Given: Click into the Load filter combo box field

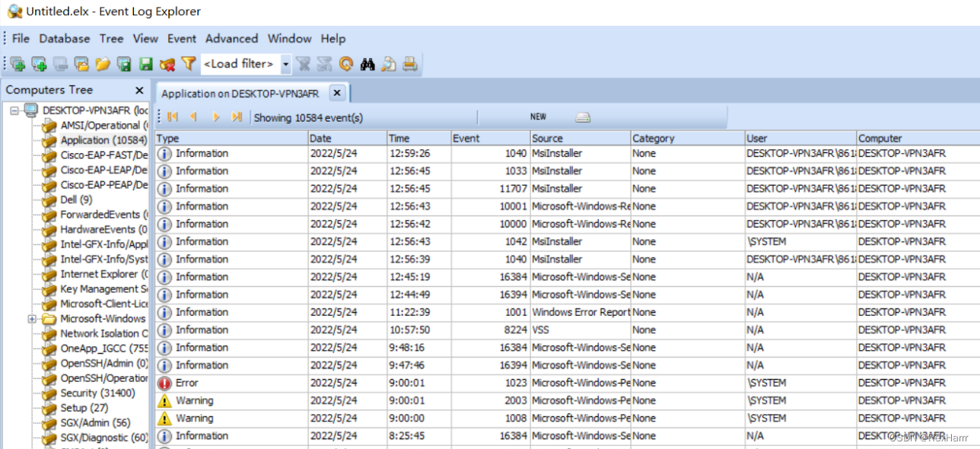Looking at the screenshot, I should click(240, 65).
